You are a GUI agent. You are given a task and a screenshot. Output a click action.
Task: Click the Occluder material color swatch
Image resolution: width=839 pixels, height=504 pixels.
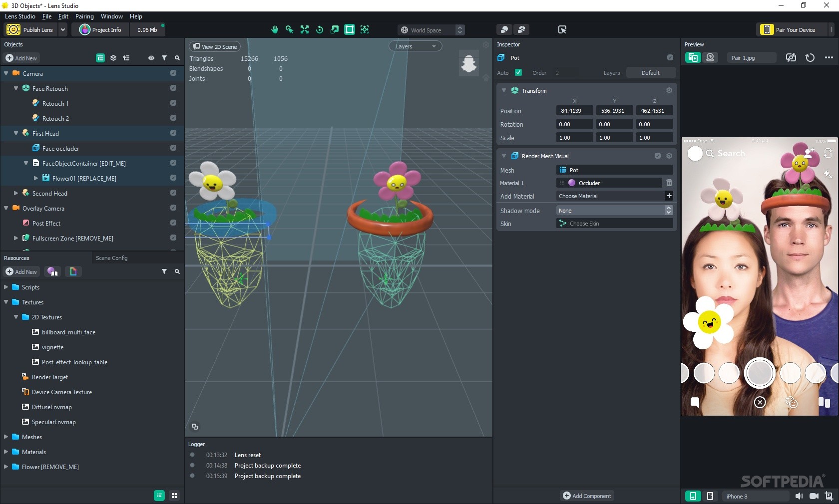click(x=572, y=183)
